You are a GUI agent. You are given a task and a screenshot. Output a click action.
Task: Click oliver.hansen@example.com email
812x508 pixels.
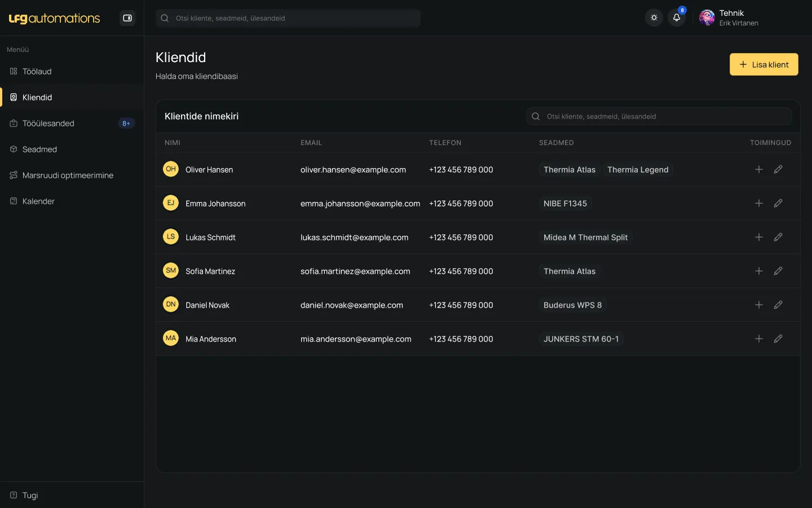point(353,170)
